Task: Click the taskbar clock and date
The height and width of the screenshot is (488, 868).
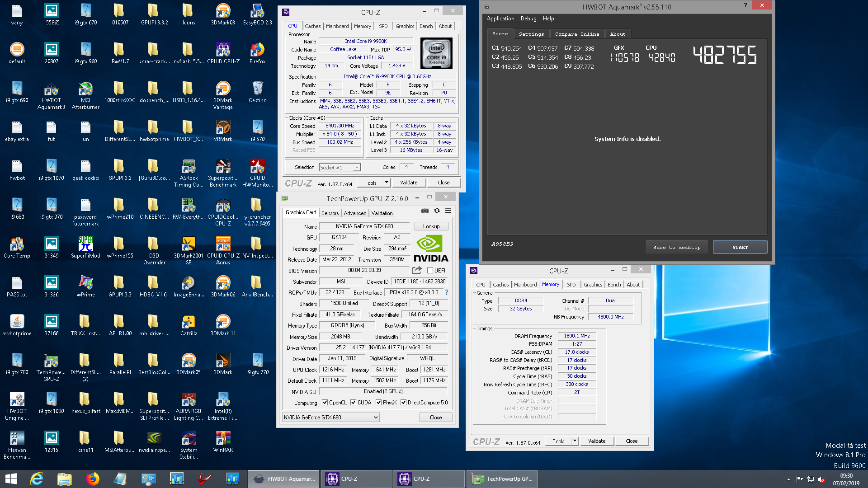Action: (x=846, y=479)
